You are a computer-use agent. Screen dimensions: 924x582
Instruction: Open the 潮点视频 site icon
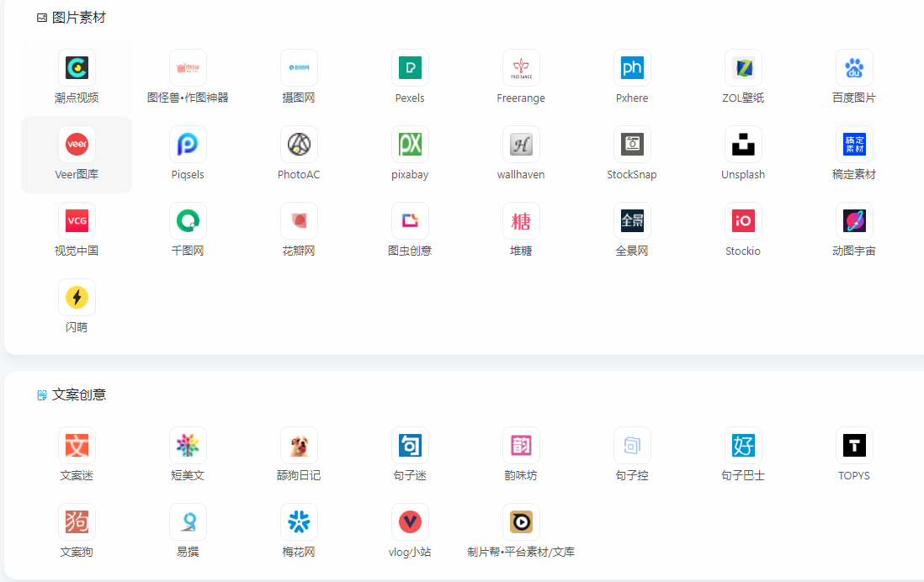coord(77,68)
